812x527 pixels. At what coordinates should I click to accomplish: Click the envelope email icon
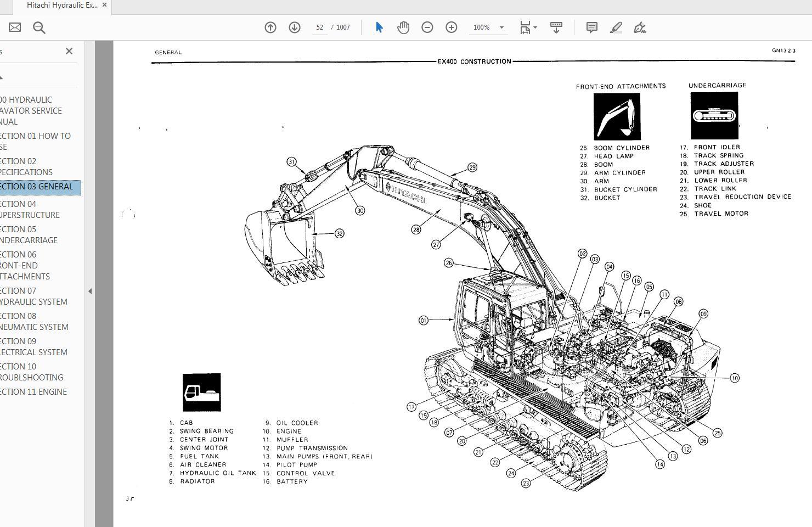pos(15,27)
